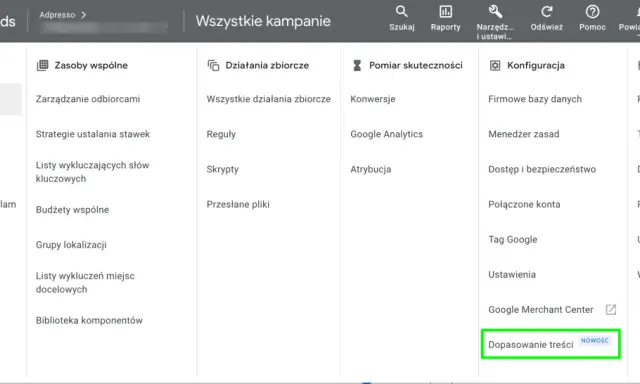Click the Konfiguracja column icon
Image resolution: width=640 pixels, height=384 pixels.
point(495,65)
